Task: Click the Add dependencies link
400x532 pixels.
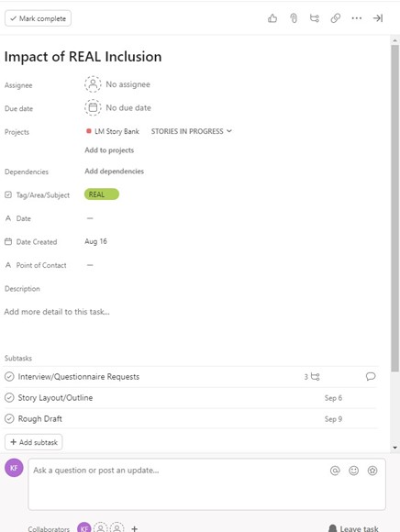Action: (115, 172)
